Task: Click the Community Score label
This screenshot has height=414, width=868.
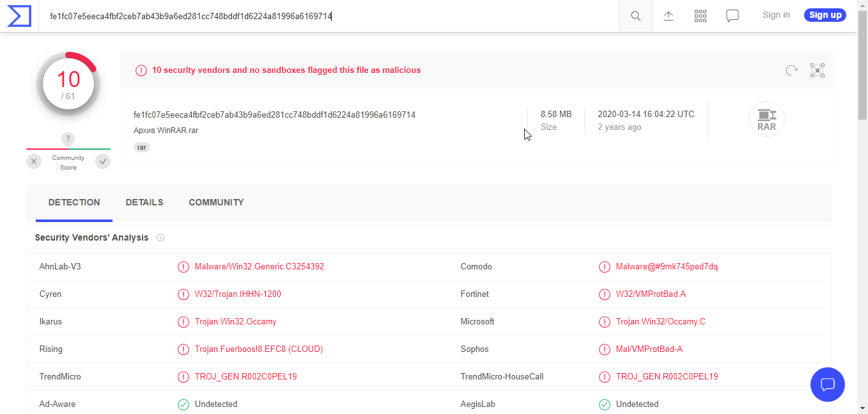Action: [x=68, y=163]
